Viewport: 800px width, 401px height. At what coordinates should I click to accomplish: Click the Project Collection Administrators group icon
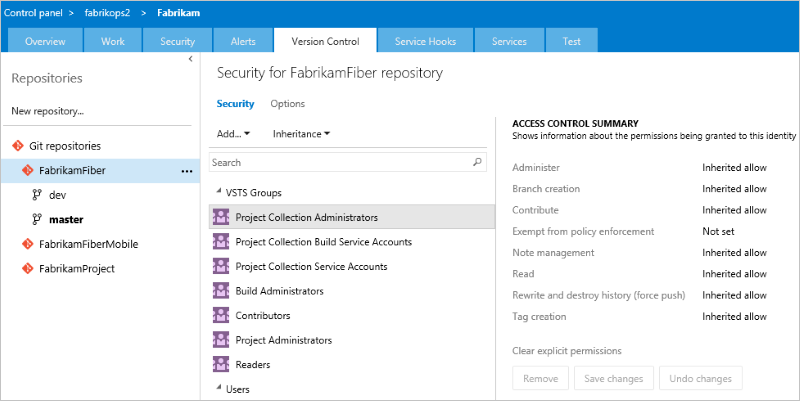[x=221, y=216]
